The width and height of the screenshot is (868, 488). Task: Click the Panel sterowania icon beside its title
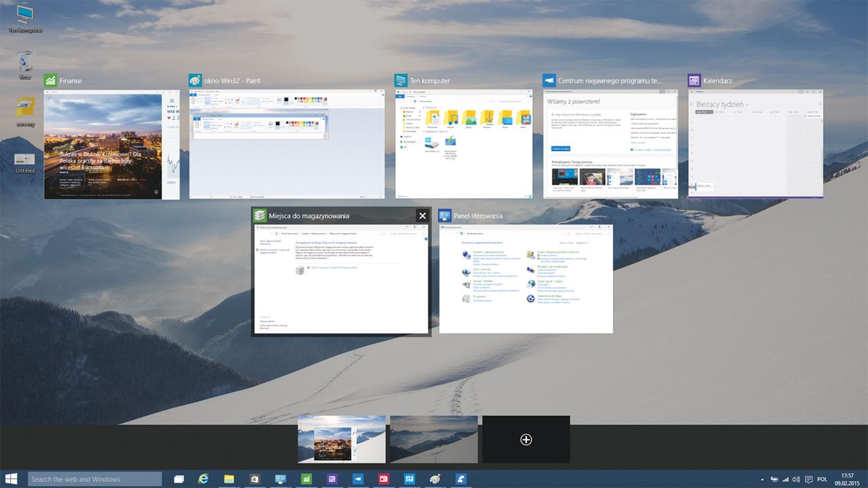446,216
